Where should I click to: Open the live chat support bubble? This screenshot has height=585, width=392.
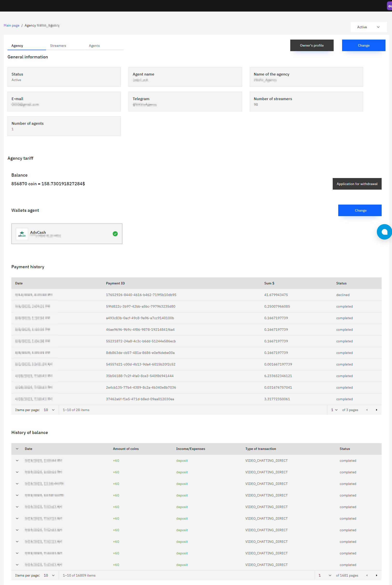[384, 232]
